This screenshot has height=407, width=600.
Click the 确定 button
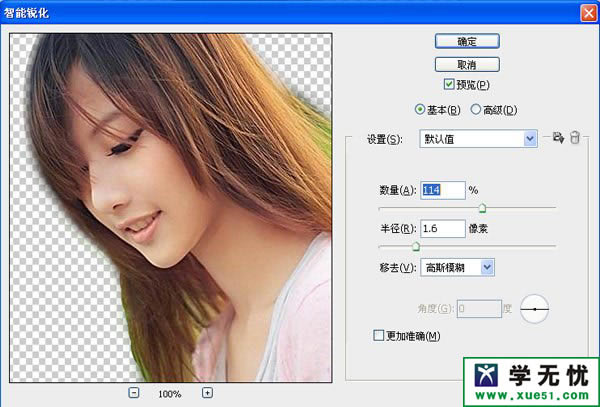467,41
